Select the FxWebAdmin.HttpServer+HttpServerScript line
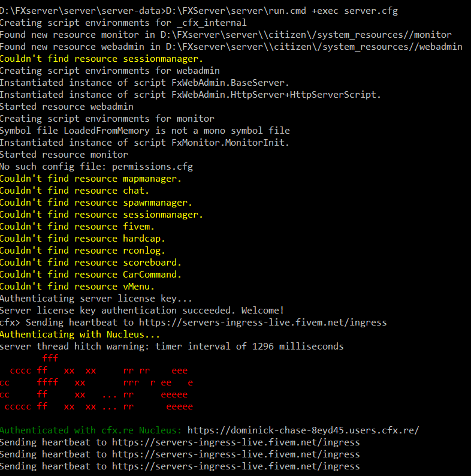 (191, 95)
